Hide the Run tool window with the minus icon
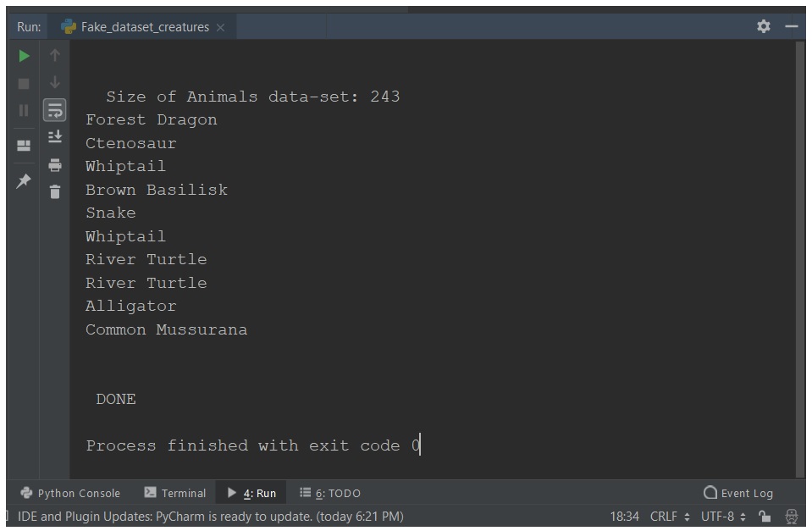Screen dimensions: 812x531 (x=792, y=26)
